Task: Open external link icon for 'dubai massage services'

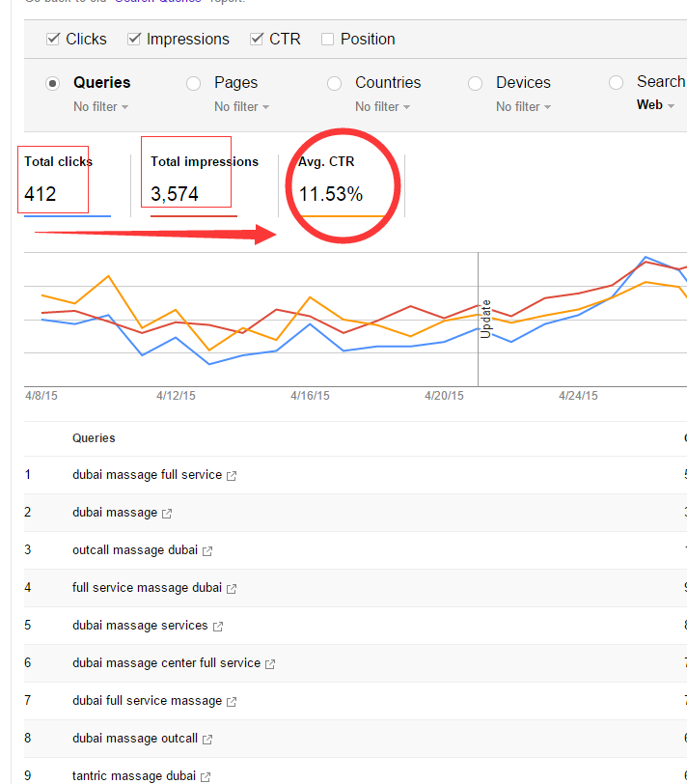Action: [218, 627]
